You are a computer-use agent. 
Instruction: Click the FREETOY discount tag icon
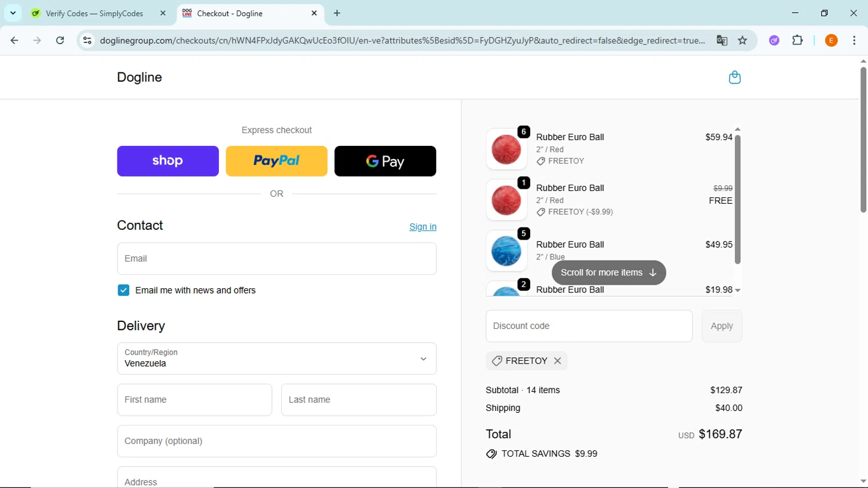(x=496, y=361)
